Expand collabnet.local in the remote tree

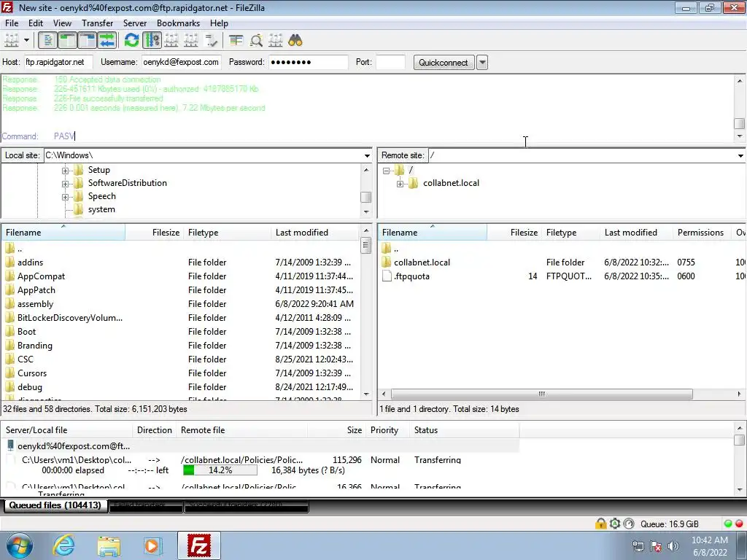coord(400,183)
